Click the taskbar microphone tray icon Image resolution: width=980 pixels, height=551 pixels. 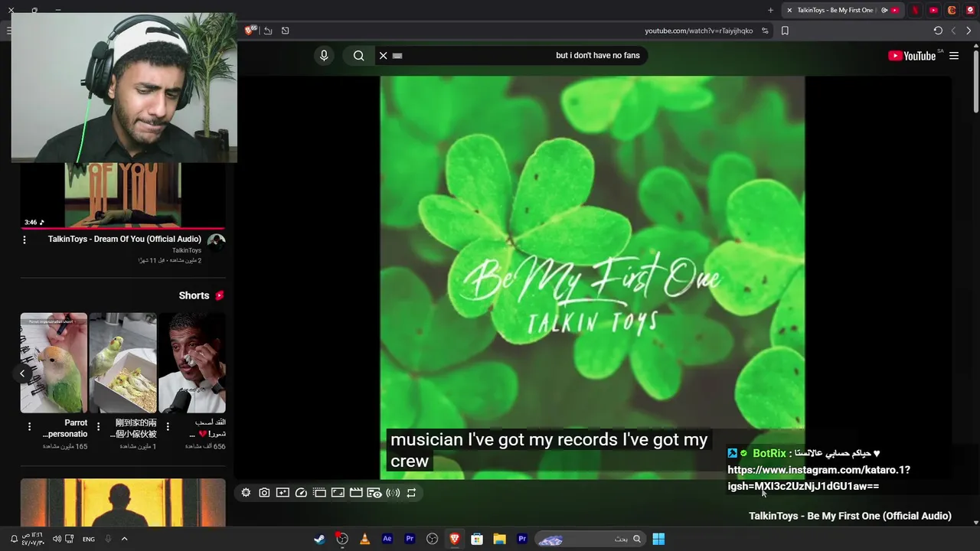[108, 539]
